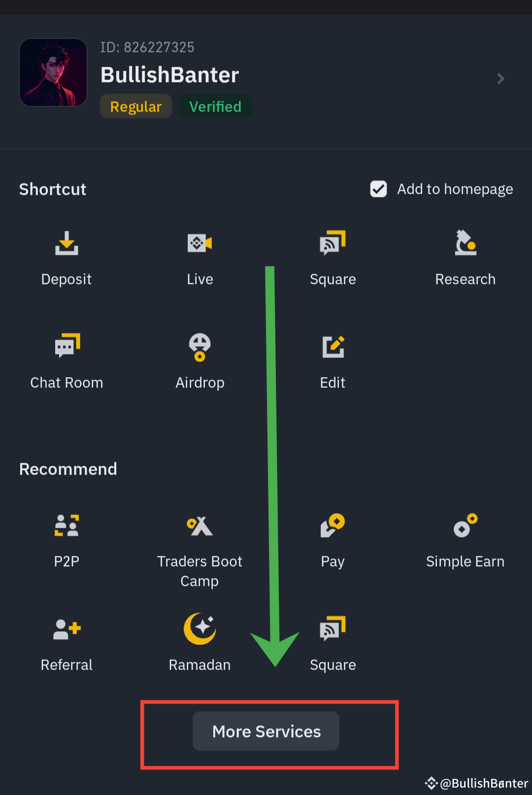Open P2P trading

[x=66, y=539]
